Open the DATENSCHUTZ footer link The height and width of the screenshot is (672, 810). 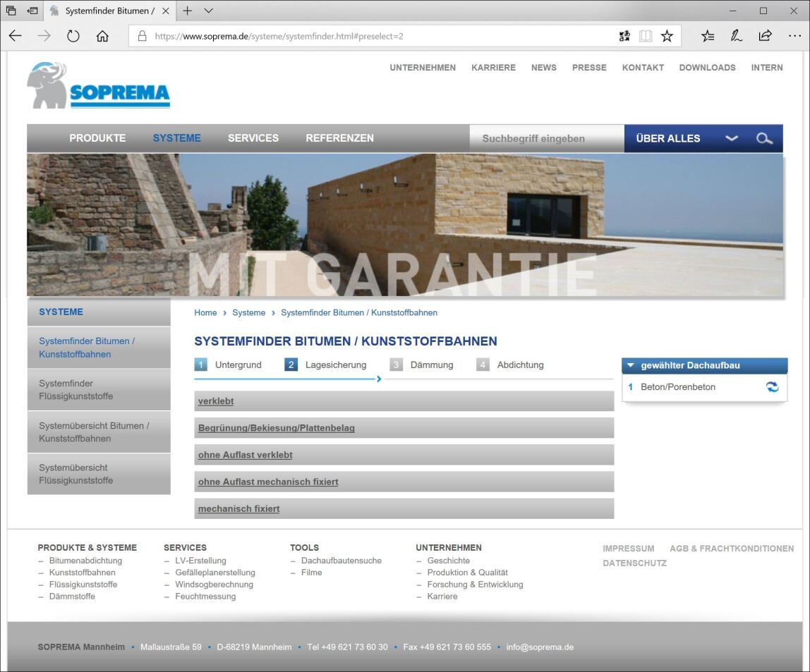tap(634, 563)
